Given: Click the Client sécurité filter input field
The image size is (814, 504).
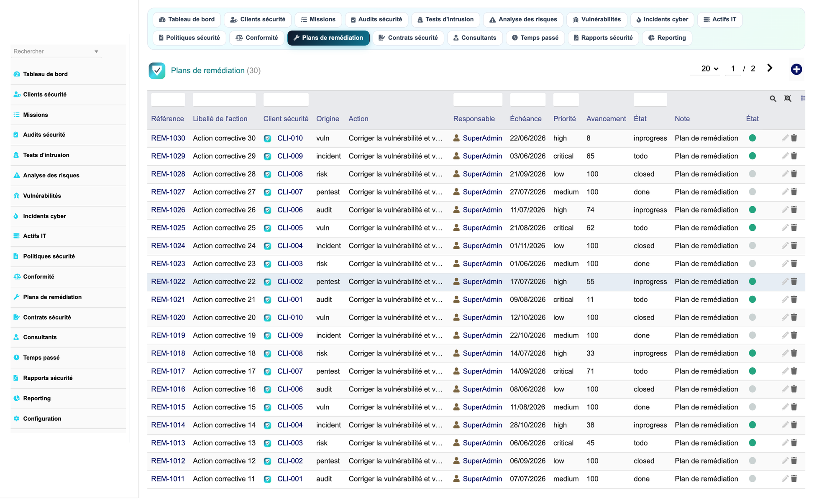Looking at the screenshot, I should coord(286,100).
